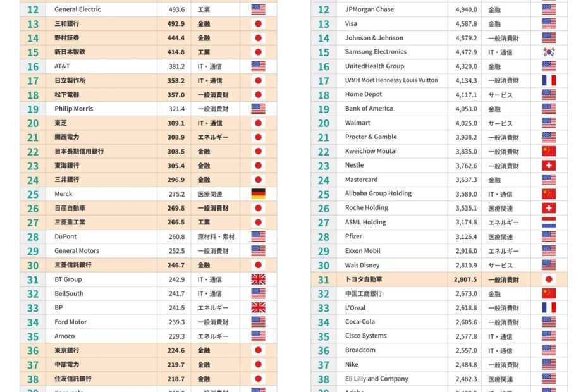The image size is (588, 392).
Task: Click the Netherlands flag for ASML Holding
Action: point(549,223)
